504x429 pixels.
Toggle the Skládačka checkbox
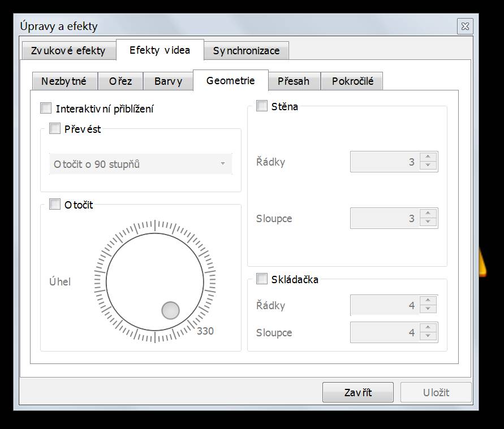[x=262, y=279]
